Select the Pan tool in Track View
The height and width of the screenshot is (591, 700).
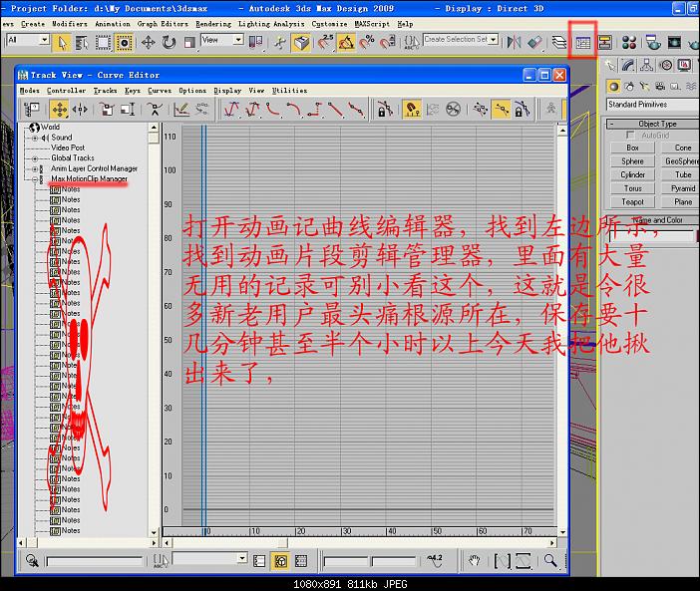pos(476,561)
